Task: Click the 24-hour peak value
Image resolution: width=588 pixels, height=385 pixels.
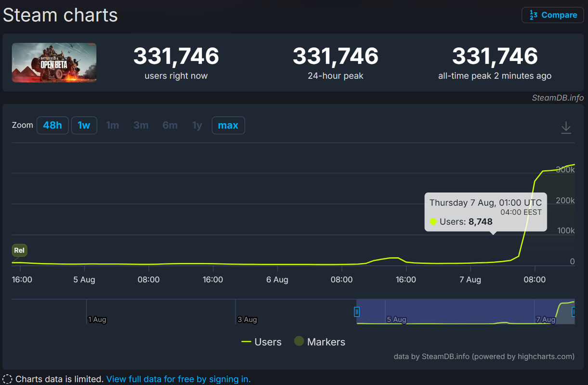Action: coord(336,56)
